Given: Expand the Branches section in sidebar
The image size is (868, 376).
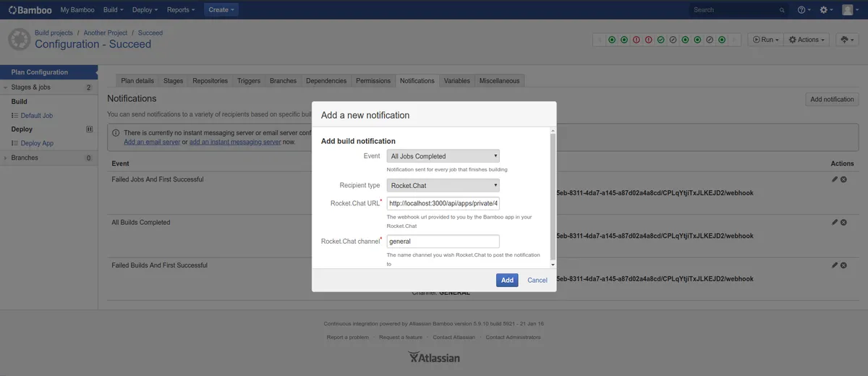Looking at the screenshot, I should pyautogui.click(x=6, y=158).
